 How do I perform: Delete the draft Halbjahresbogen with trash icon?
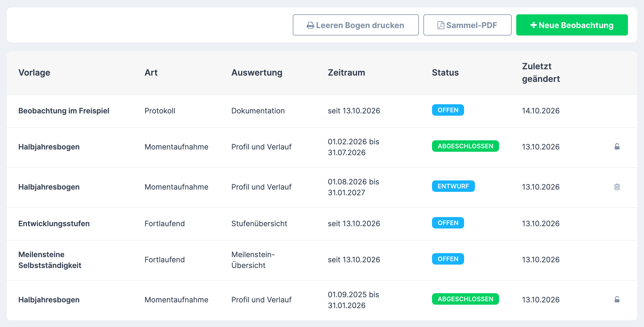617,187
